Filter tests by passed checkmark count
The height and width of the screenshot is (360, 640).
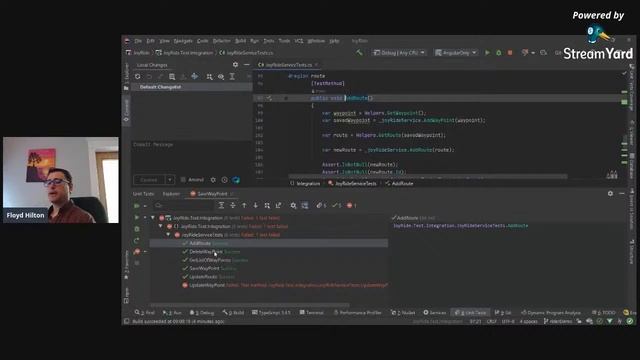point(337,205)
